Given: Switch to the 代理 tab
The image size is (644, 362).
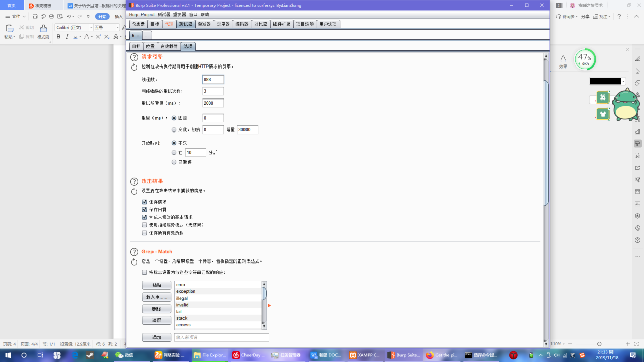Looking at the screenshot, I should tap(169, 24).
